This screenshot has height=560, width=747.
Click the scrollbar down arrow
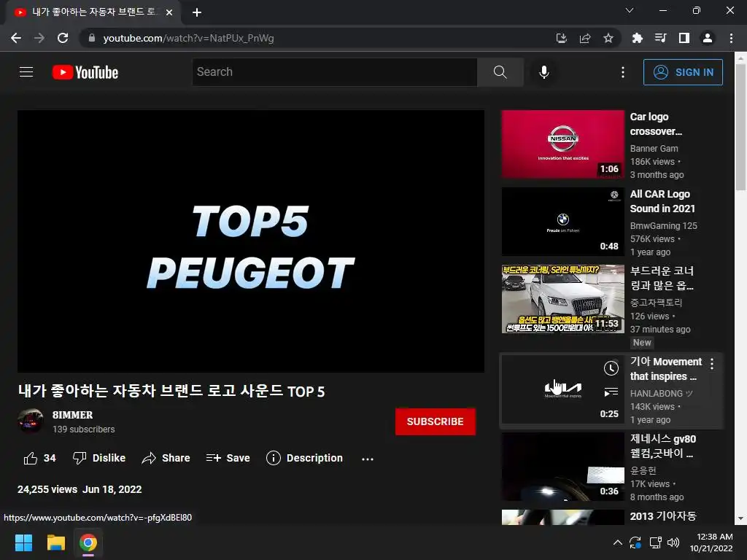[x=740, y=518]
